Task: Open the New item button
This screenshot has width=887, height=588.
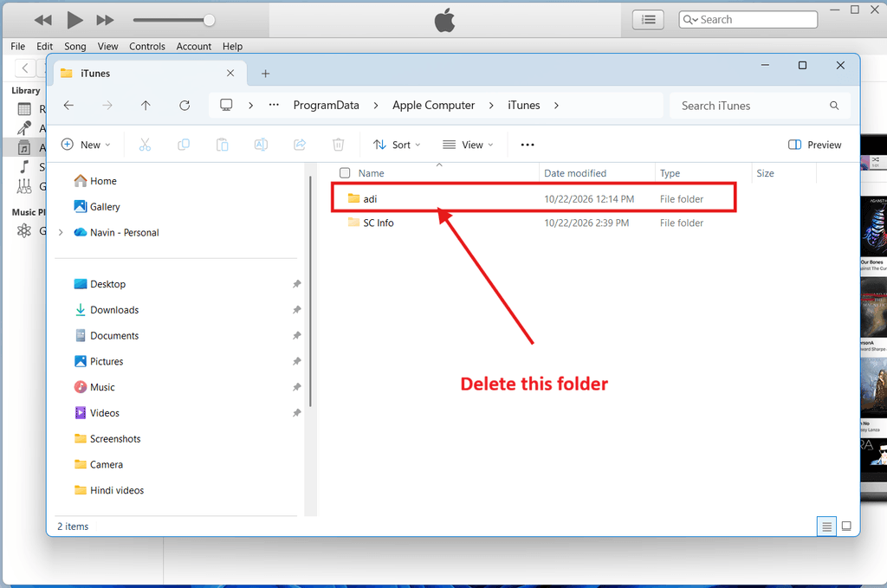Action: tap(86, 145)
